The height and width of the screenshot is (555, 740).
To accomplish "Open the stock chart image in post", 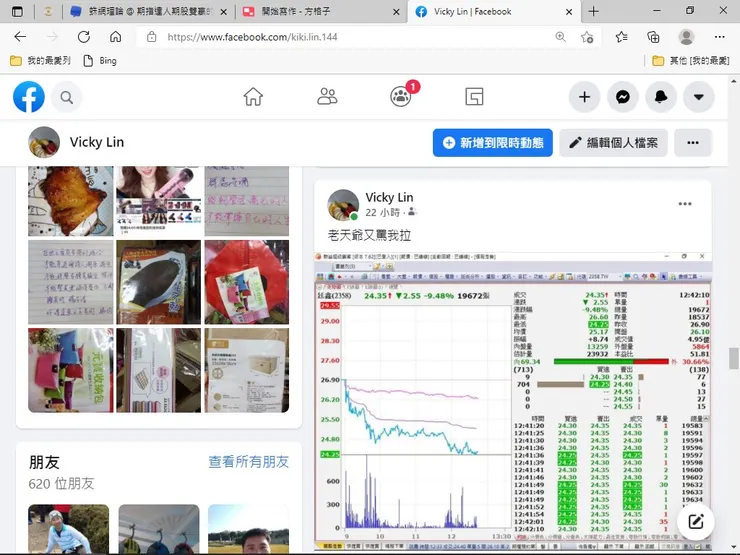I will 513,402.
